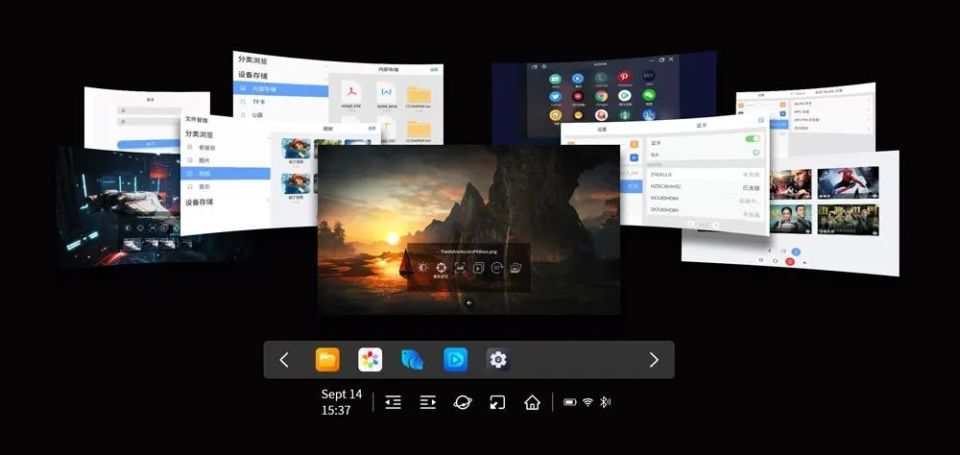Go to next dock page with right chevron
This screenshot has height=455, width=960.
click(654, 360)
